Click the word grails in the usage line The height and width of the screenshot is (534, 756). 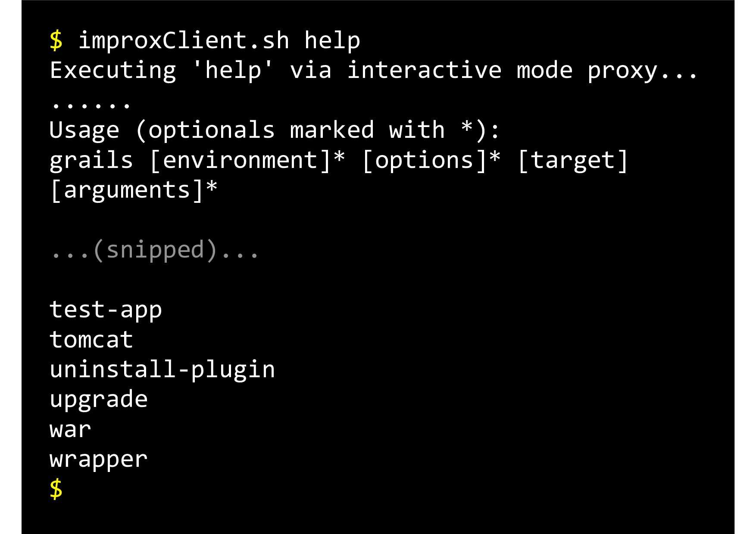coord(91,160)
